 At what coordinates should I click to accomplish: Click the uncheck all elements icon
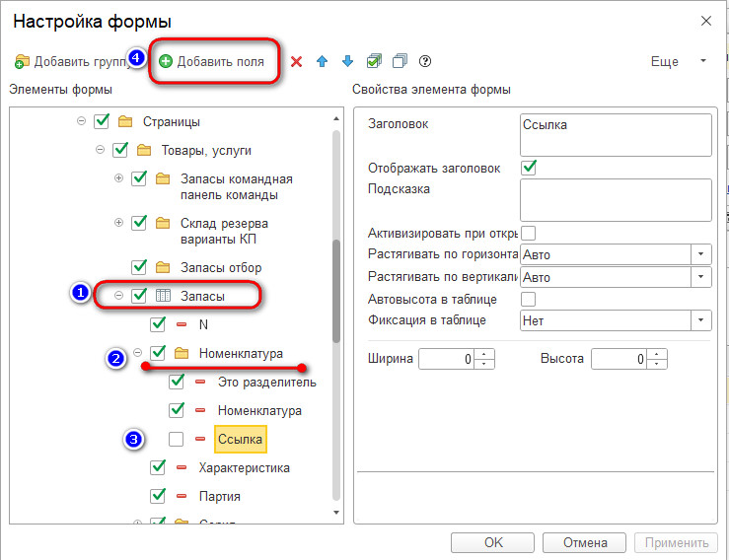400,61
